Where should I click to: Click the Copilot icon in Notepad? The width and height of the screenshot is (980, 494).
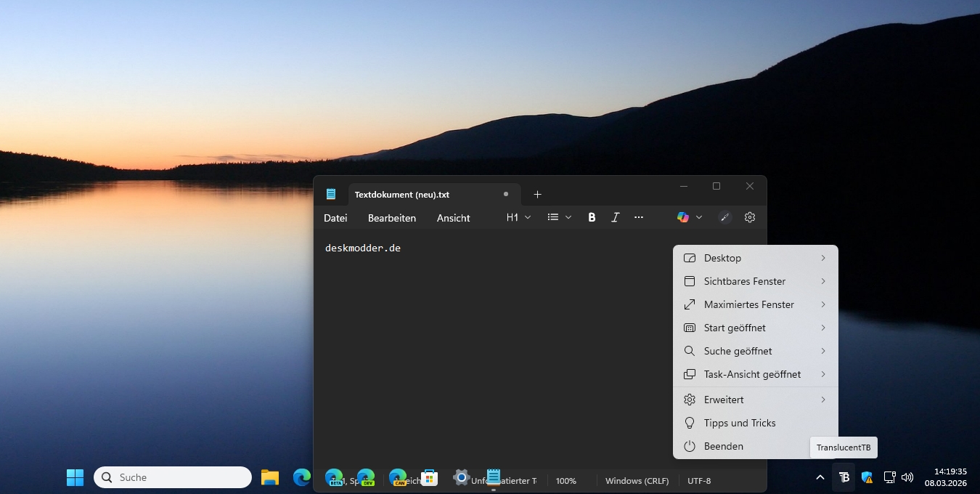683,217
